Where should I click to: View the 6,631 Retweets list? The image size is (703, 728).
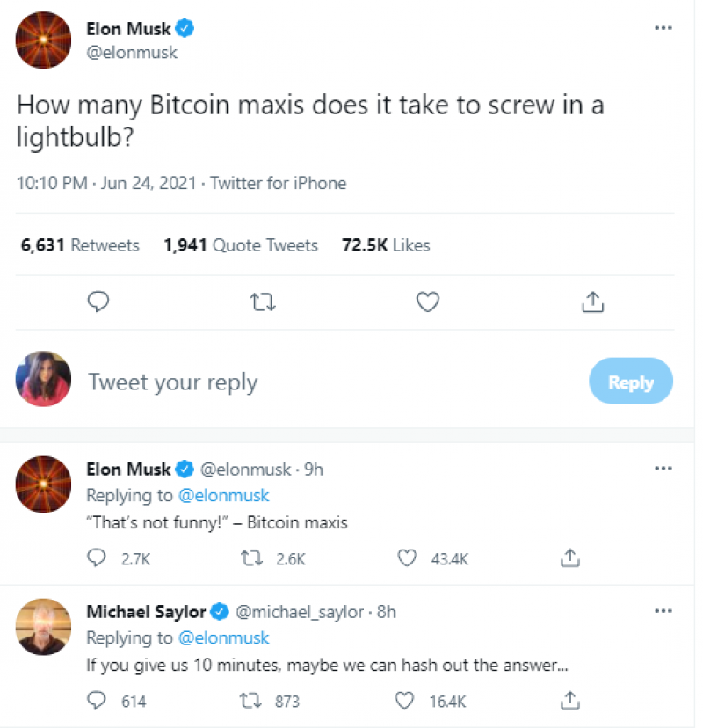(80, 245)
